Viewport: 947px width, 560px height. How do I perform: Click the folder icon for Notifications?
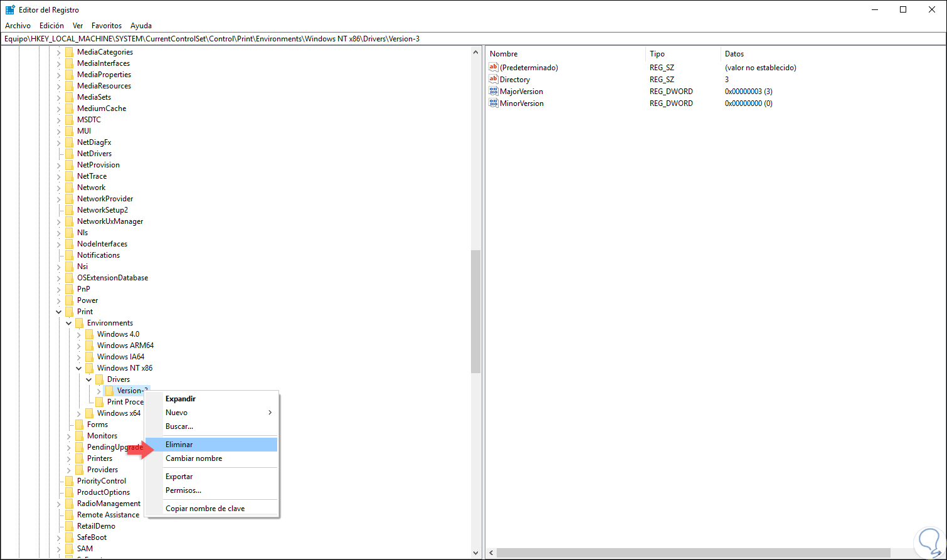tap(69, 255)
